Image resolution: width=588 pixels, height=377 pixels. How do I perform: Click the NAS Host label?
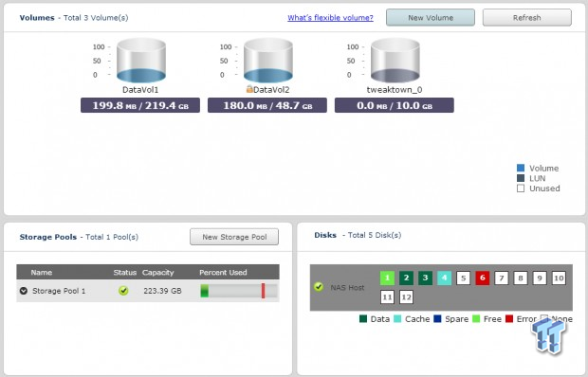[347, 287]
